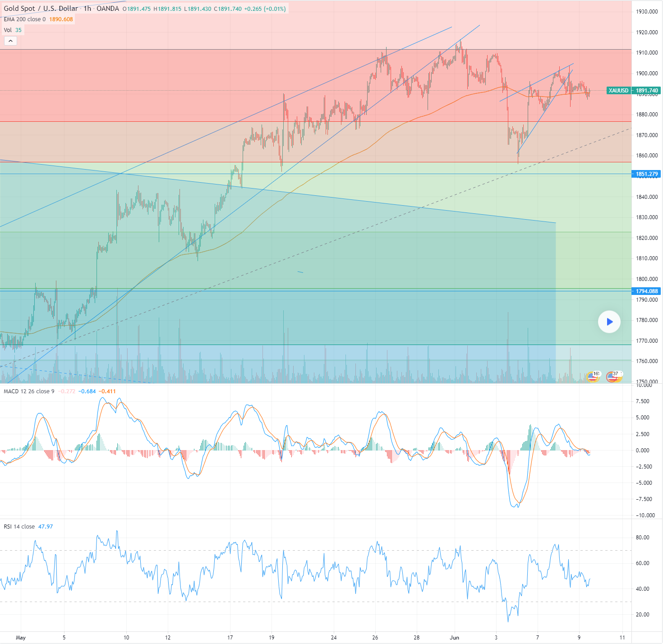
Task: Click the 1794.088 price level label
Action: pos(646,291)
